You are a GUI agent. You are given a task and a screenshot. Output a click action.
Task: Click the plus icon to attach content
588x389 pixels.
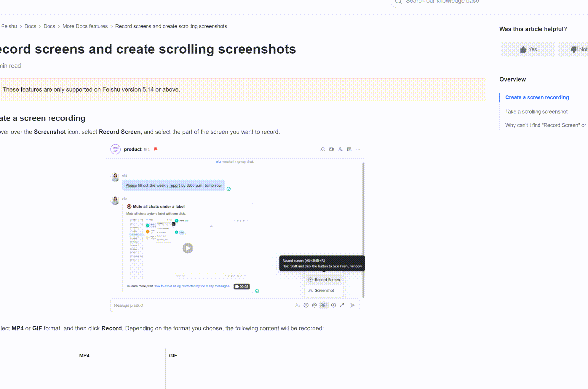(333, 305)
